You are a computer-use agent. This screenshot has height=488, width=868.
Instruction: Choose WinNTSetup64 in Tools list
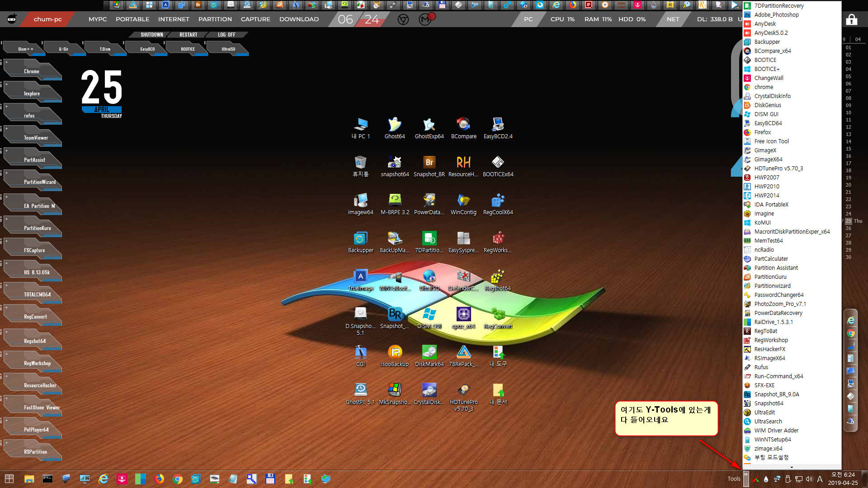792,440
